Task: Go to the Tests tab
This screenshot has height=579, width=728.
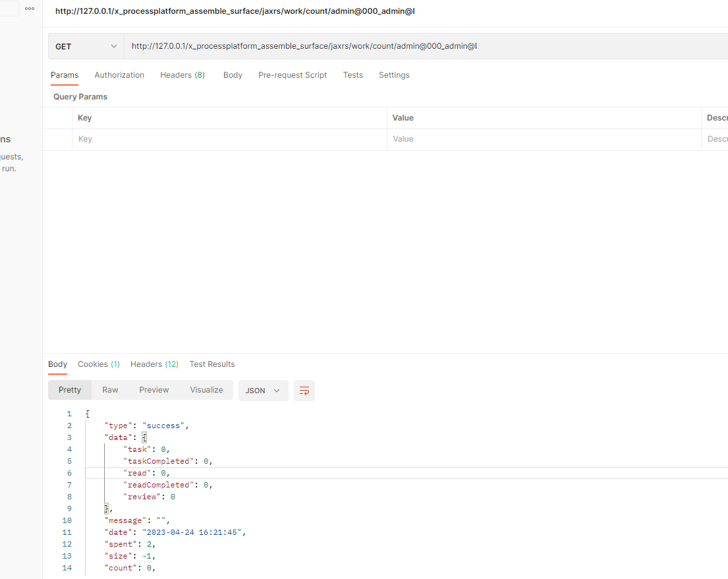Action: pos(352,75)
